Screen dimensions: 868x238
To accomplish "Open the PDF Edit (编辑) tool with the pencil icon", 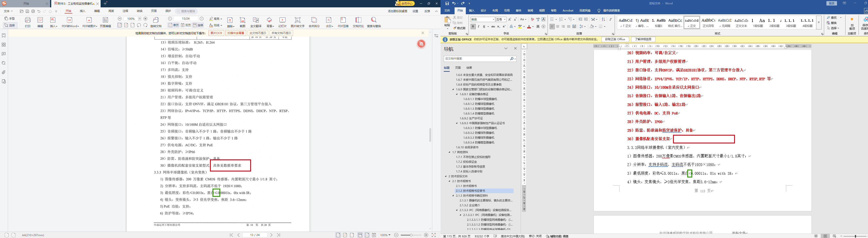I will (x=40, y=22).
